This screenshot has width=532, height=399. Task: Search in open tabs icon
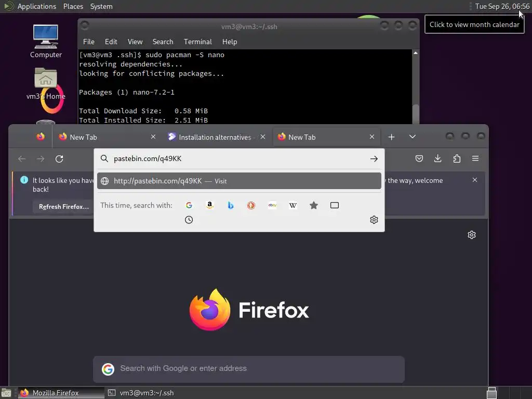[x=335, y=205]
